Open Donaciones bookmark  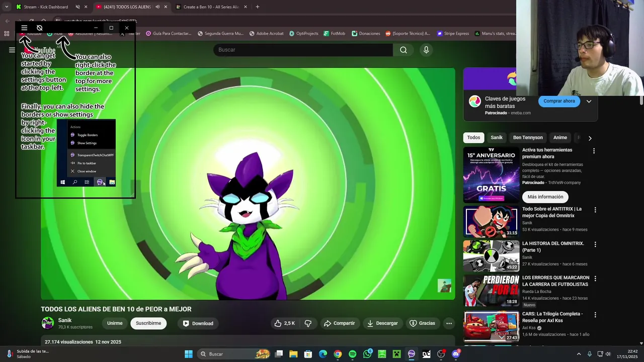(x=366, y=34)
